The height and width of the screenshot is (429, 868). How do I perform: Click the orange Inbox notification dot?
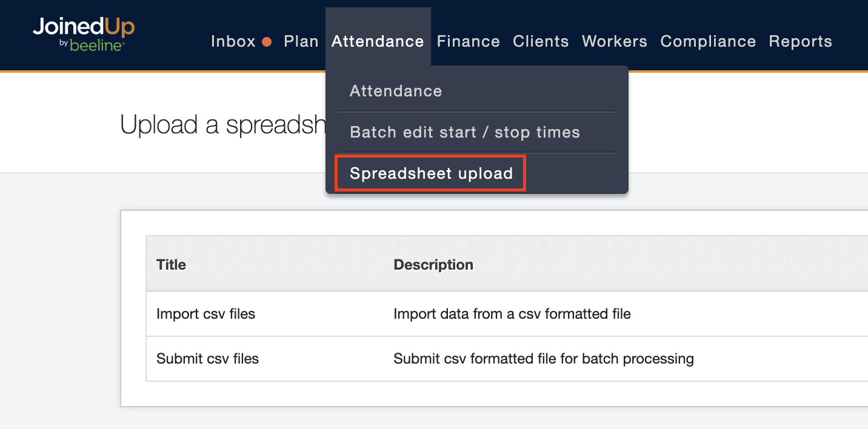[x=267, y=42]
